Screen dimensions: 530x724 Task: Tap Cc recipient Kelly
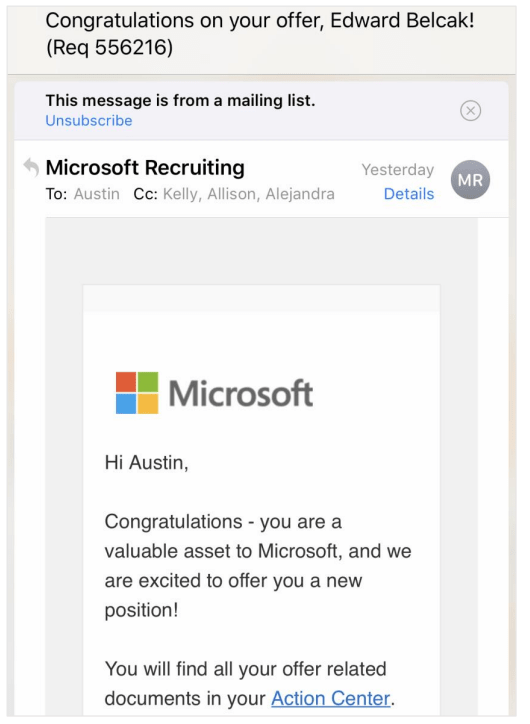point(182,194)
